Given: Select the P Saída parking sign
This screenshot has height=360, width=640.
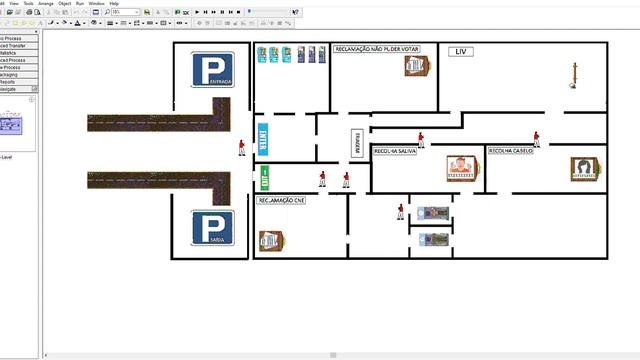Looking at the screenshot, I should point(213,228).
